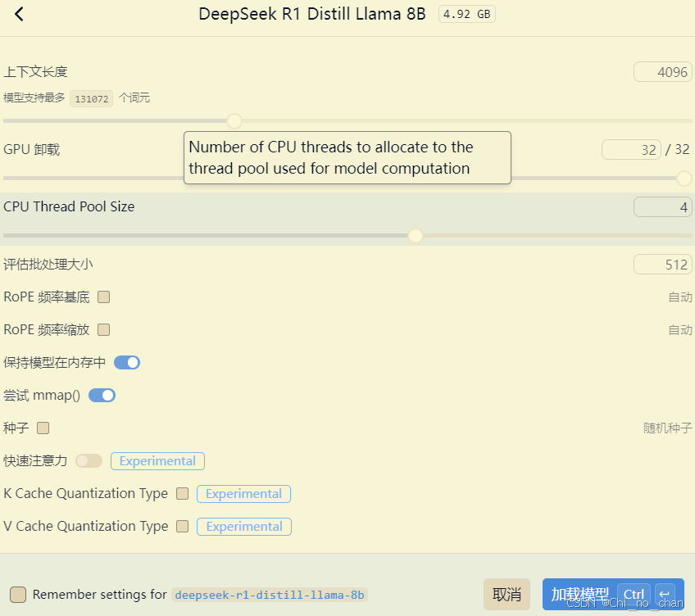
Task: Click 自动 value beside RoPE 频率缩放
Action: pos(680,330)
